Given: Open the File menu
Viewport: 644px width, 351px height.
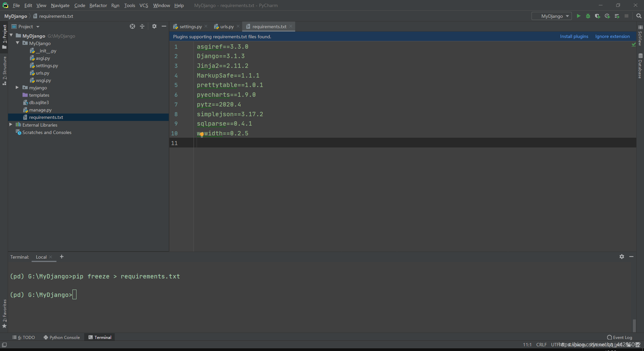Looking at the screenshot, I should pos(16,5).
